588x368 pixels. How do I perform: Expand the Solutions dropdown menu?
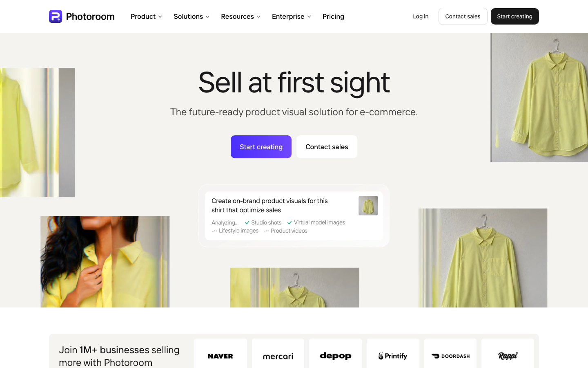click(192, 16)
